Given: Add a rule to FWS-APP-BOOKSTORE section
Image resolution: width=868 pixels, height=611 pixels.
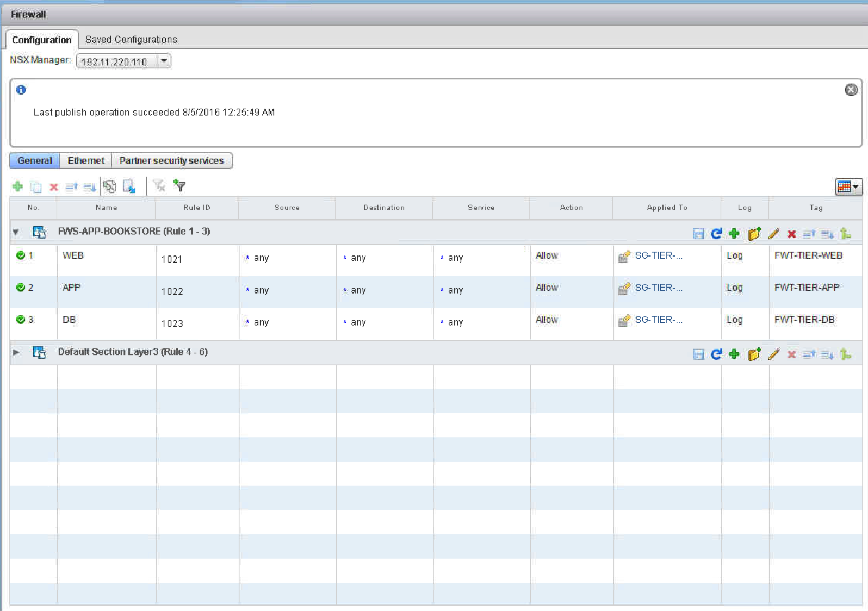Looking at the screenshot, I should tap(734, 234).
